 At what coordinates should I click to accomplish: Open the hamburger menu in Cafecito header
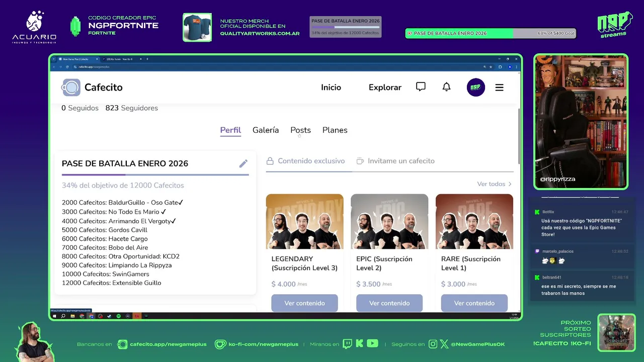[499, 87]
